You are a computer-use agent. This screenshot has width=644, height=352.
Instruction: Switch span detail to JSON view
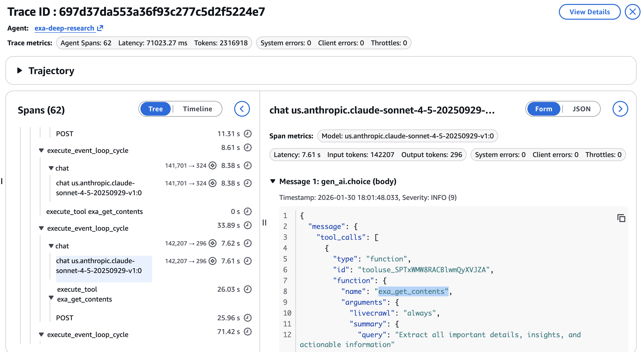point(581,109)
